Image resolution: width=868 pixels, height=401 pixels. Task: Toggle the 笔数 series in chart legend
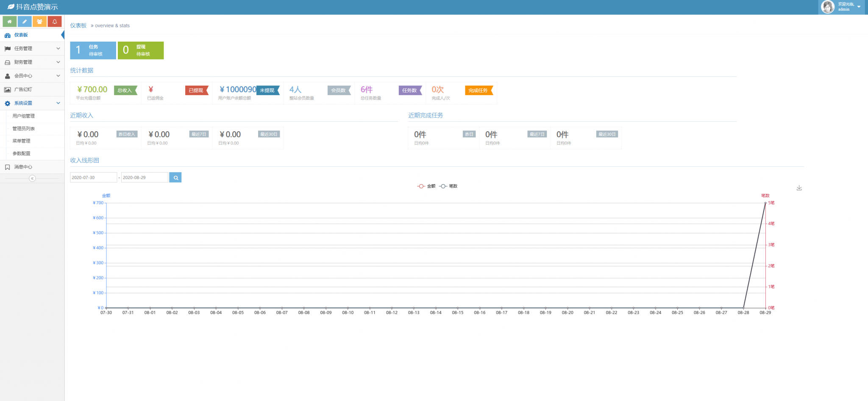pyautogui.click(x=448, y=186)
